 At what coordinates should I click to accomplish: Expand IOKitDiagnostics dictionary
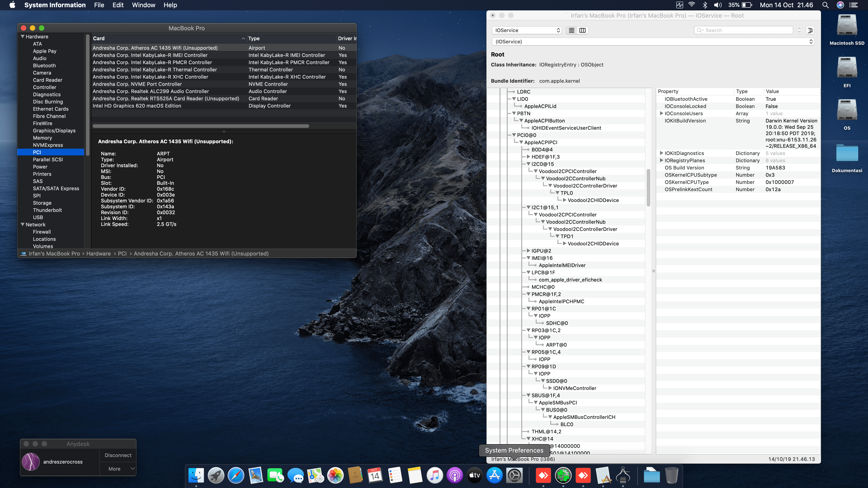661,153
